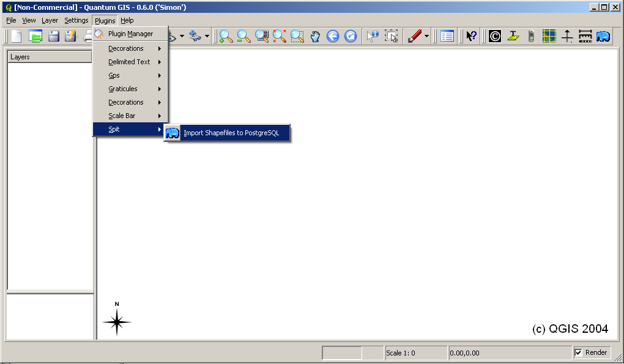
Task: Choose Import Shapefiles to PostgreSQL
Action: point(227,133)
